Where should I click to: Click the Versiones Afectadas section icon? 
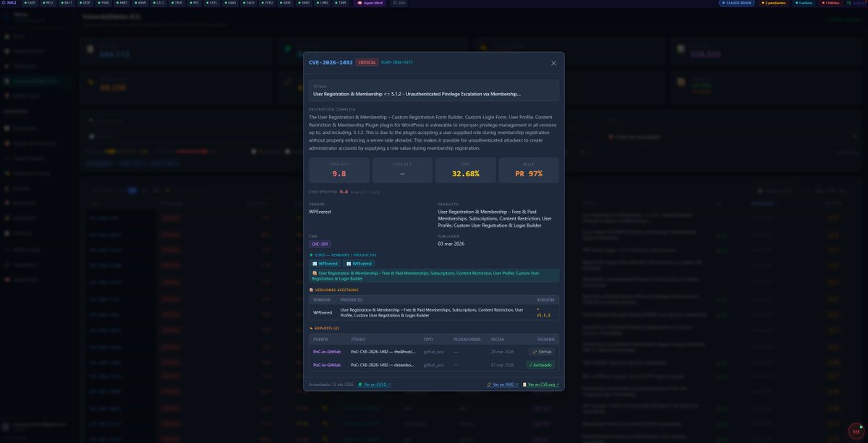coord(311,290)
